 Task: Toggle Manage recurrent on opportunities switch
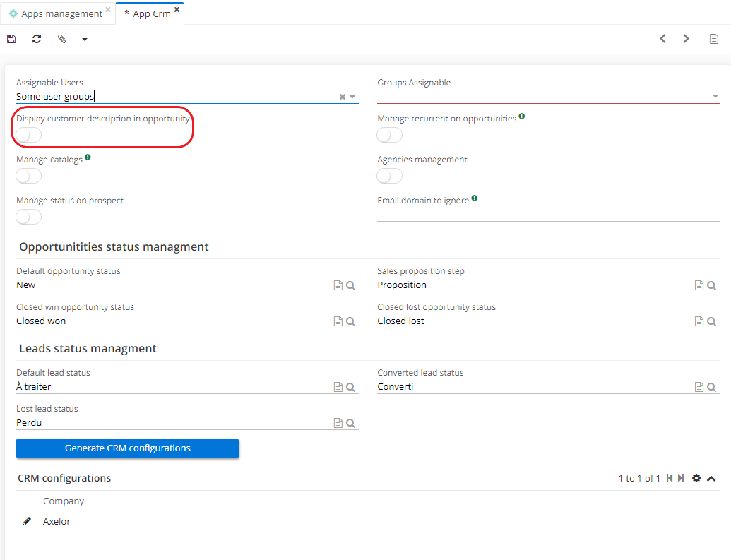(390, 135)
